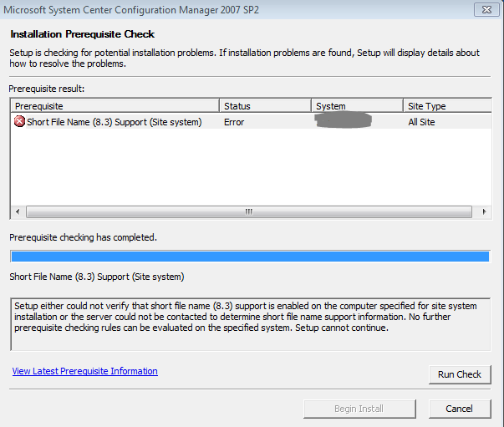
Task: Open View Latest Prerequisite Information link
Action: pos(84,371)
